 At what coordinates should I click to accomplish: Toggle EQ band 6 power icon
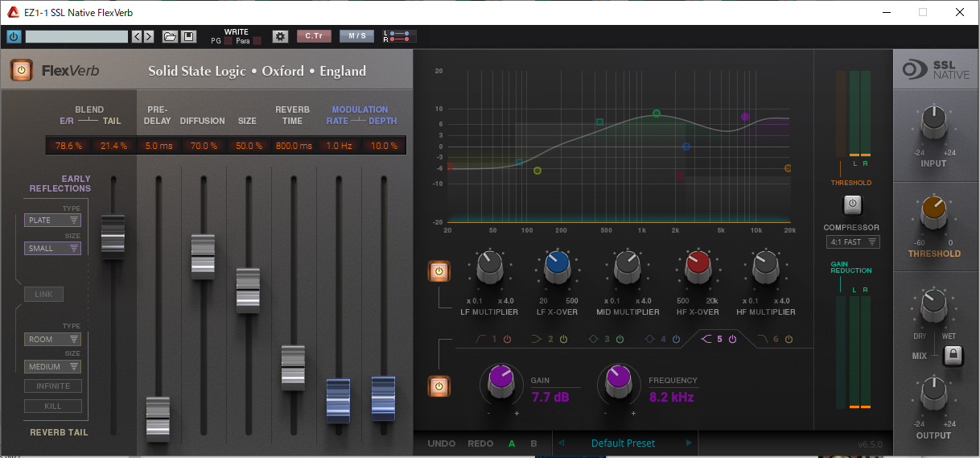(789, 339)
